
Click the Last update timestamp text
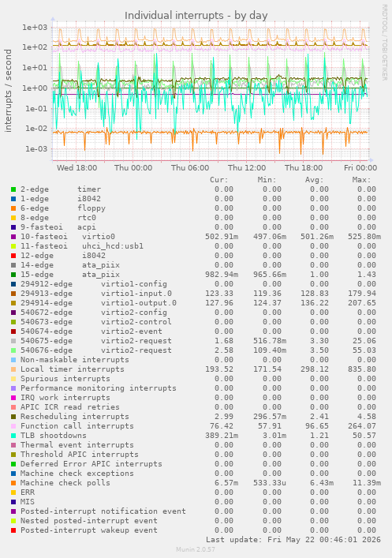pyautogui.click(x=293, y=540)
